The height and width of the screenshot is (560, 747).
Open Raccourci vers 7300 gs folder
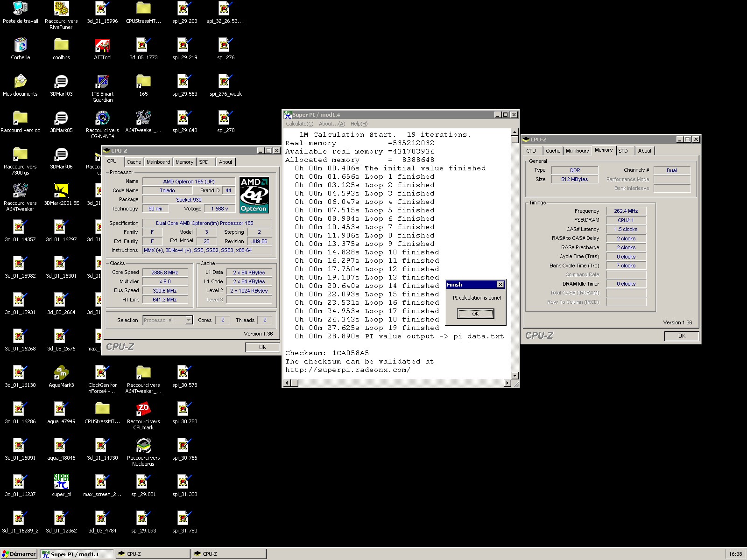[x=20, y=161]
